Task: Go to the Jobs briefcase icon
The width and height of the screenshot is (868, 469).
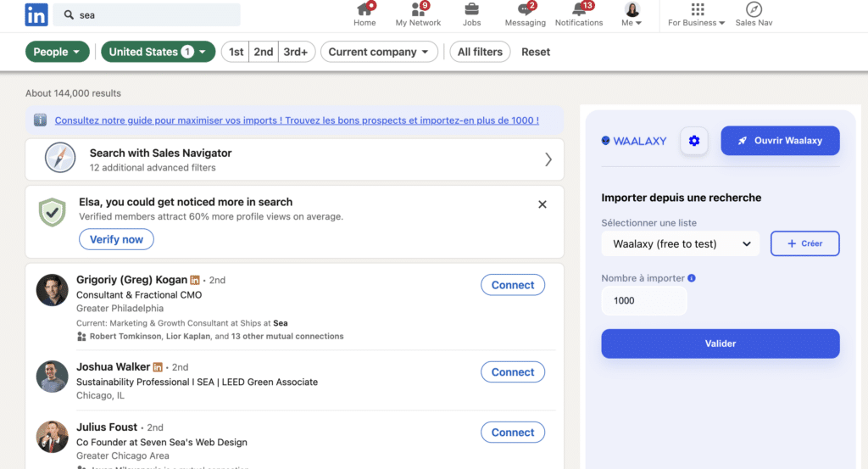Action: (472, 9)
